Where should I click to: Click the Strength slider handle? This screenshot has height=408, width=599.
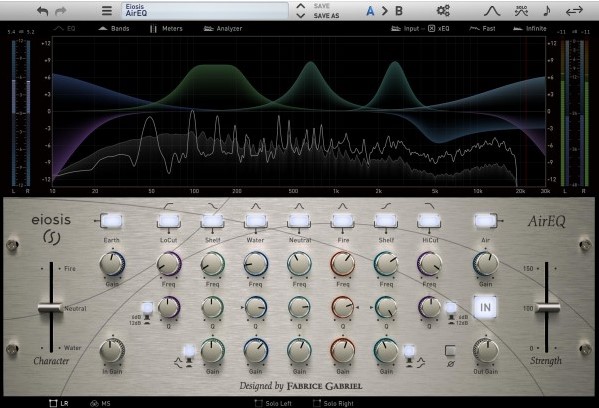(x=547, y=307)
